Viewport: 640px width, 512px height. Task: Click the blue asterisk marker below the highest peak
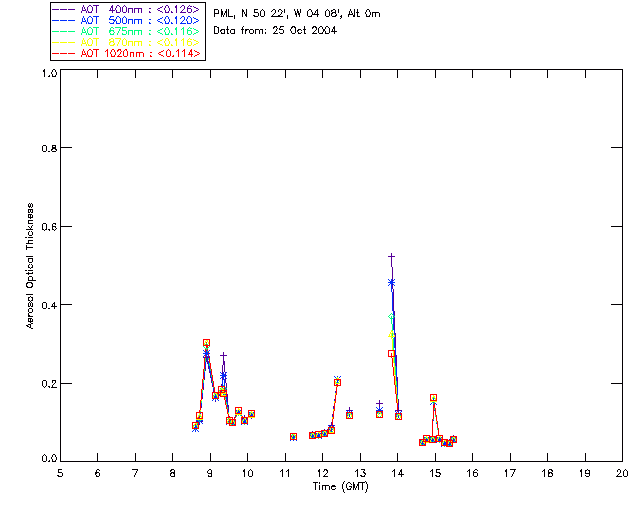391,283
